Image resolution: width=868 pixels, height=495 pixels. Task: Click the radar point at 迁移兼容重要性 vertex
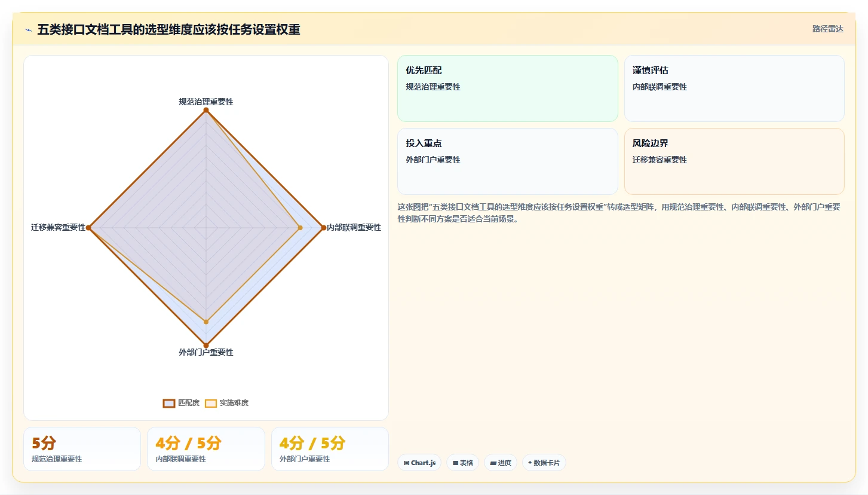tap(88, 228)
